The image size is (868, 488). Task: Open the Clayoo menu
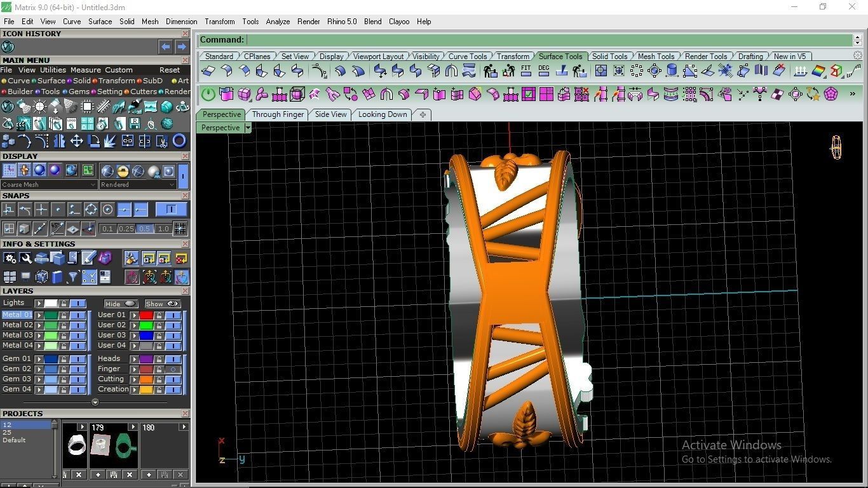(399, 22)
